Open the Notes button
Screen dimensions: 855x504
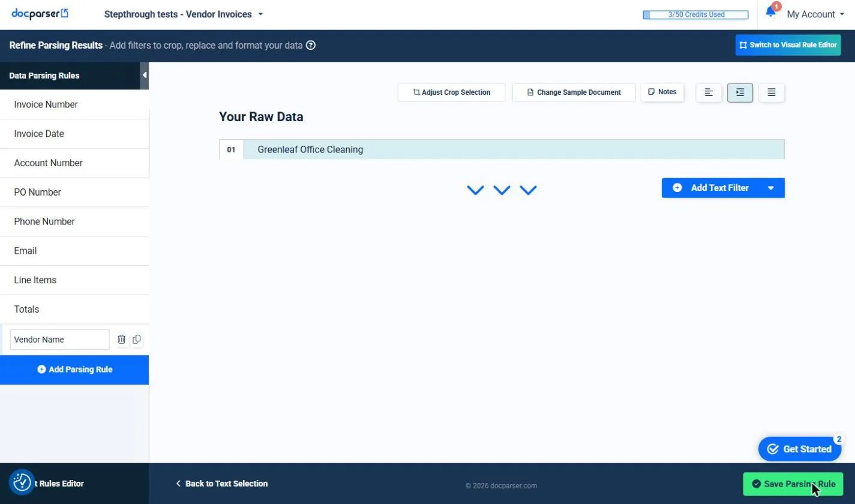(x=662, y=92)
